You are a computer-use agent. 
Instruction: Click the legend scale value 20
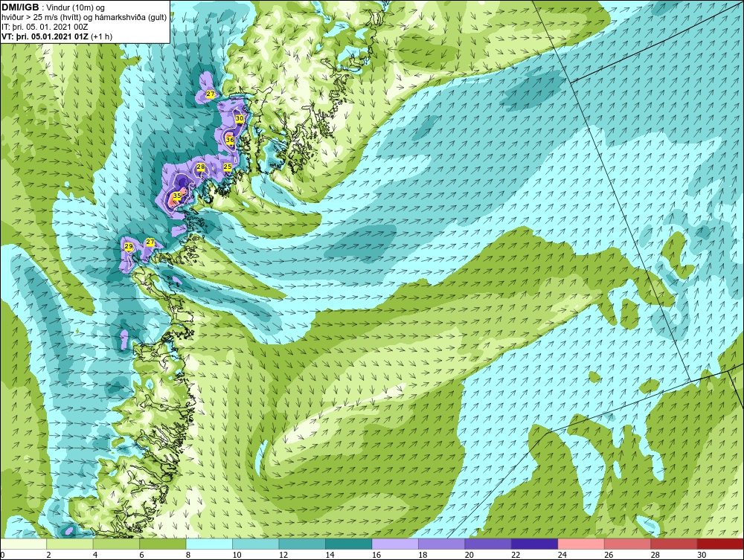tap(469, 555)
